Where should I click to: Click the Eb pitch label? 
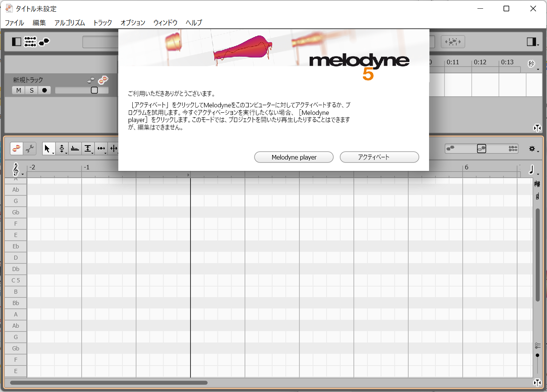[15, 246]
